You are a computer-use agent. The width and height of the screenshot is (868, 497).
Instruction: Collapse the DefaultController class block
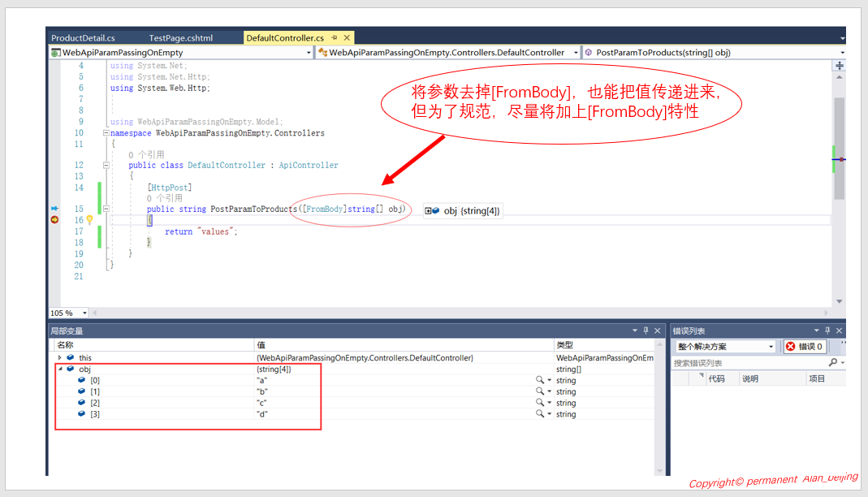106,165
